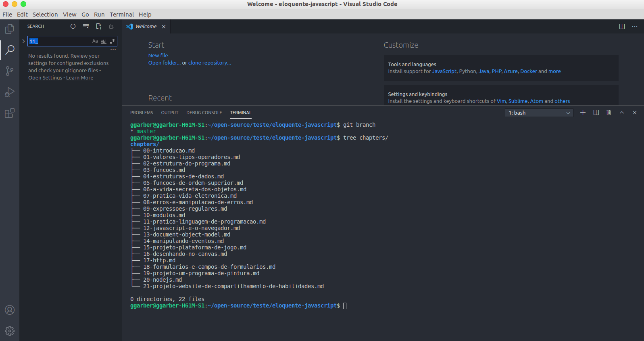This screenshot has height=341, width=644.
Task: Open Run and Debug view
Action: click(x=10, y=92)
